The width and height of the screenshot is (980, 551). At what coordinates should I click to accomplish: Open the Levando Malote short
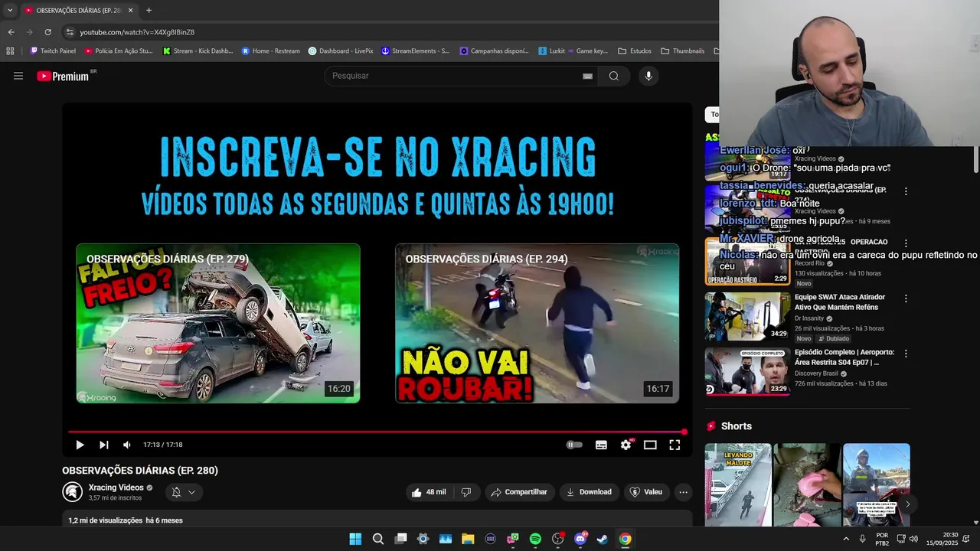point(738,484)
